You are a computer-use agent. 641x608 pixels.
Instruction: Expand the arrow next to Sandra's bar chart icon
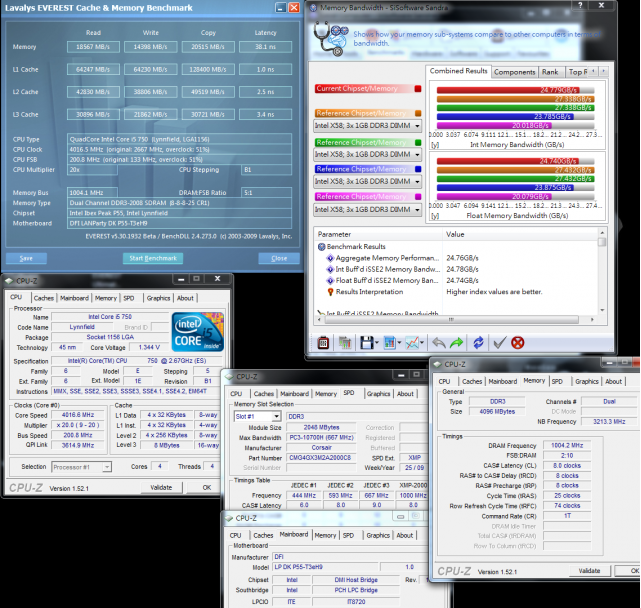[399, 343]
